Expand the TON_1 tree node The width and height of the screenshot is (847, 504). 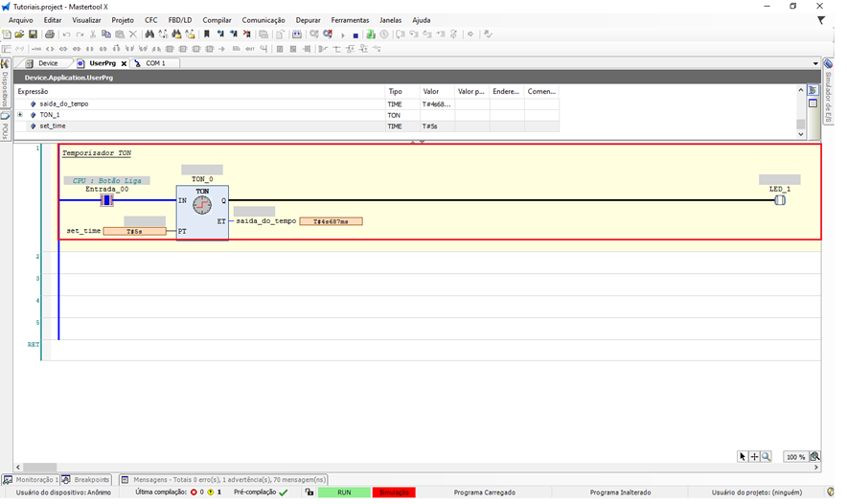[20, 115]
